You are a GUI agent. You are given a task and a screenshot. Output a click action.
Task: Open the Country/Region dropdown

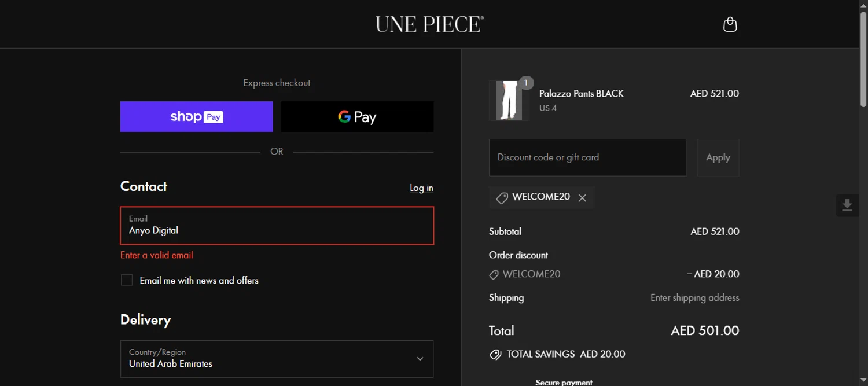pos(277,359)
